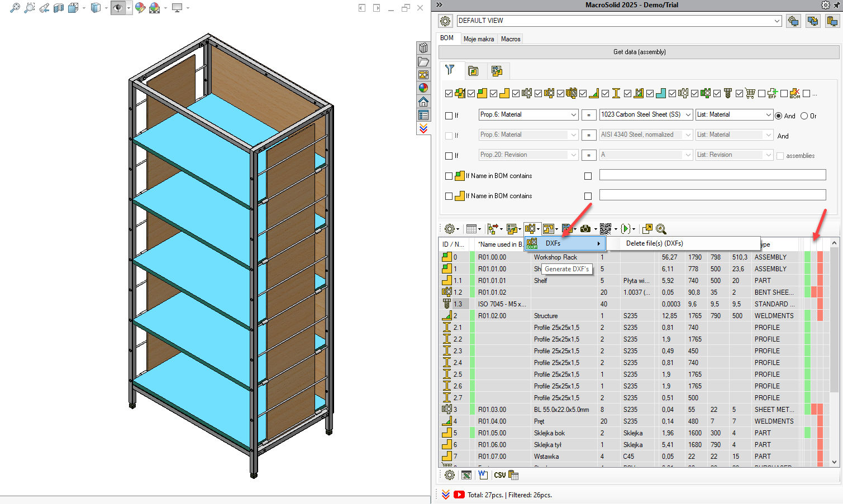The image size is (843, 504).
Task: Check the excluded from BOM filter checkbox
Action: (784, 94)
